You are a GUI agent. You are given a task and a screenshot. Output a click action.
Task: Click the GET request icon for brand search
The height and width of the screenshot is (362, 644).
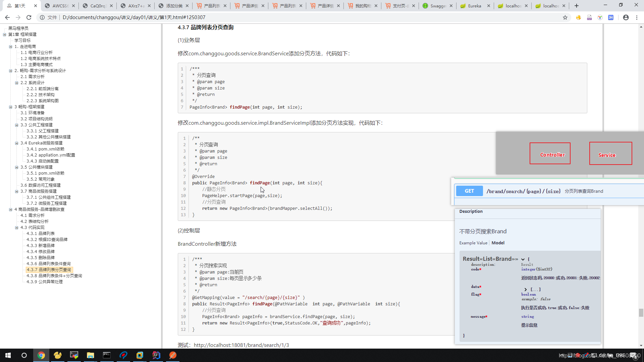[x=469, y=191]
